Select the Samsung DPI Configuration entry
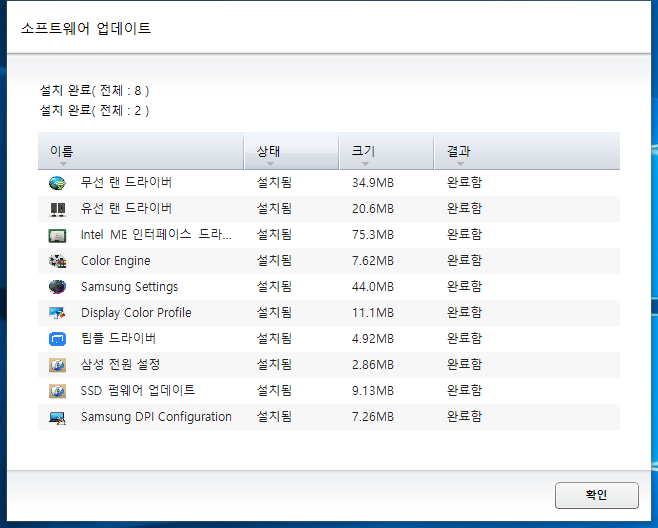Image resolution: width=658 pixels, height=528 pixels. coord(156,417)
